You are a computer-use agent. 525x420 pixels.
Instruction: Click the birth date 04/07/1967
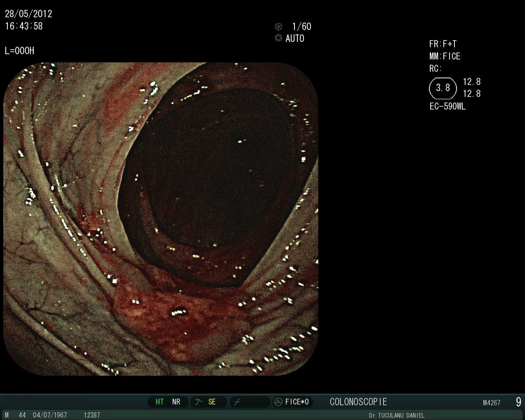[50, 415]
